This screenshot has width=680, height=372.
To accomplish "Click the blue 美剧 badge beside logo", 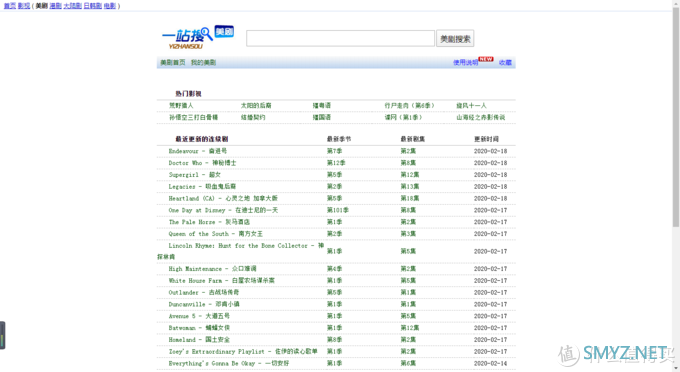I will tap(224, 31).
